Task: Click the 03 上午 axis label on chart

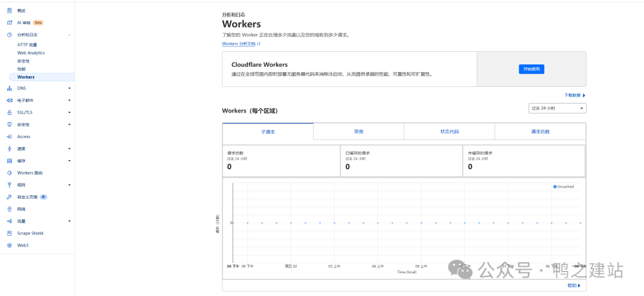Action: pyautogui.click(x=335, y=266)
